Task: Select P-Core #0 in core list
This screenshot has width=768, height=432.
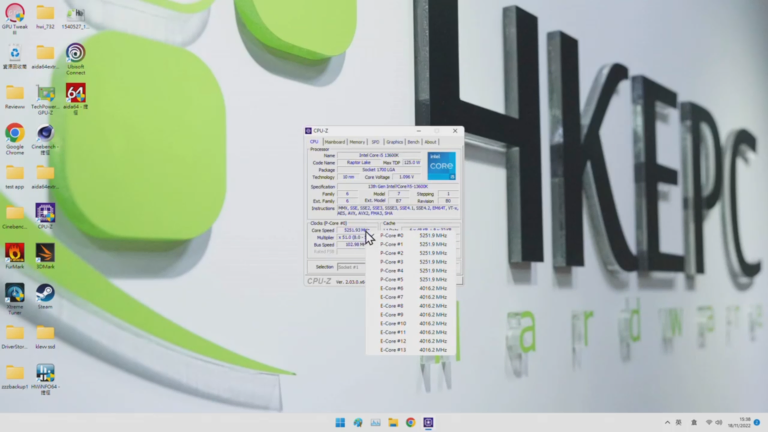Action: (411, 236)
